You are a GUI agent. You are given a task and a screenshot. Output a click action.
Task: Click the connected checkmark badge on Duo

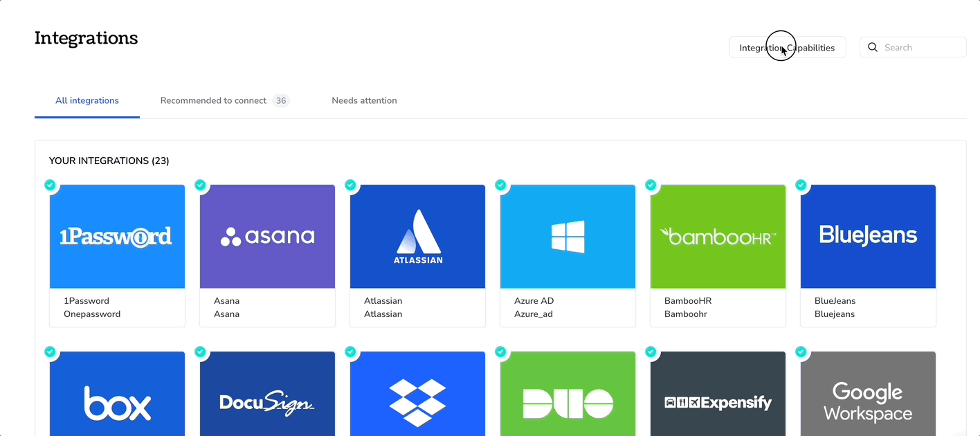pyautogui.click(x=500, y=352)
